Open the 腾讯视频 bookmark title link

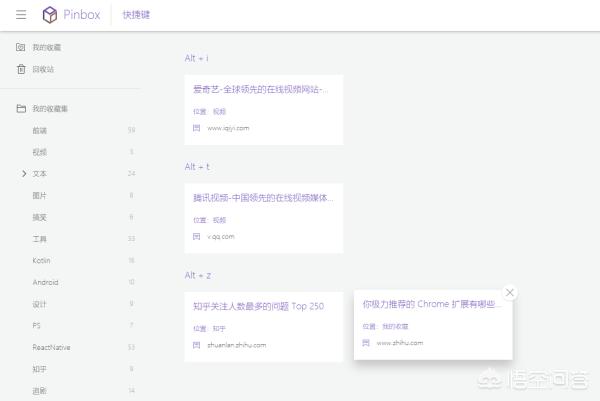[262, 197]
